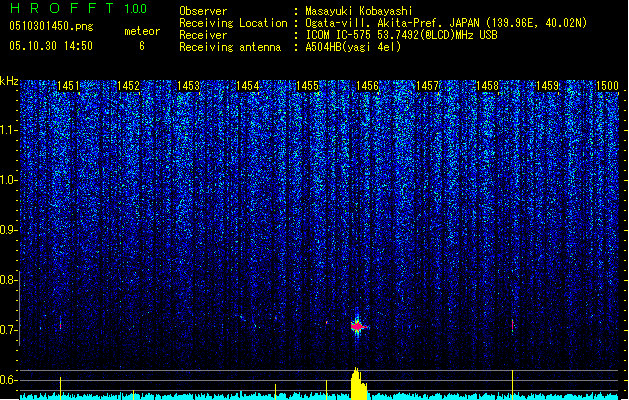Click the 1458 time axis label
The height and width of the screenshot is (400, 629).
(487, 86)
